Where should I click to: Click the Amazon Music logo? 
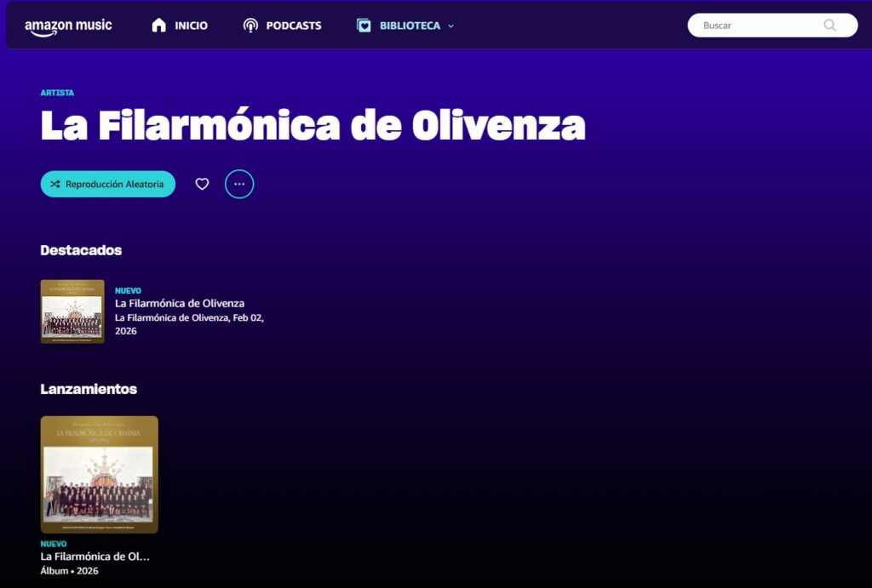point(68,26)
